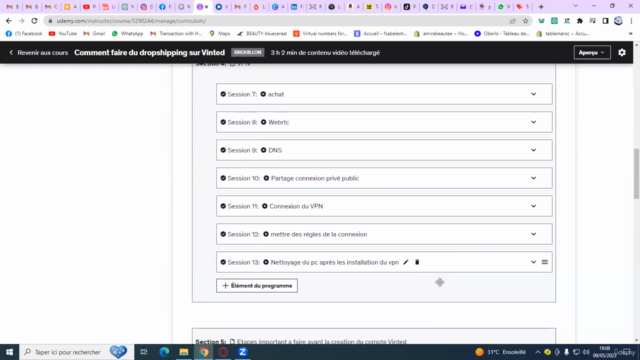Click Session 11 published check mark
This screenshot has width=640, height=360.
click(x=223, y=206)
